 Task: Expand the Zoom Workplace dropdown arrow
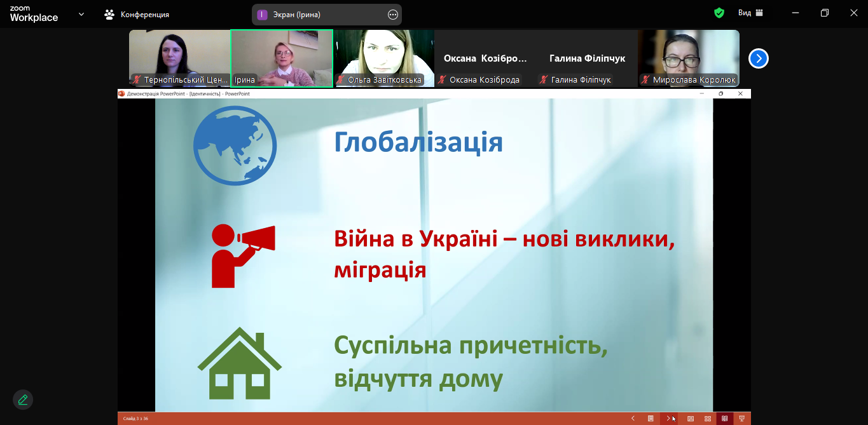tap(81, 14)
